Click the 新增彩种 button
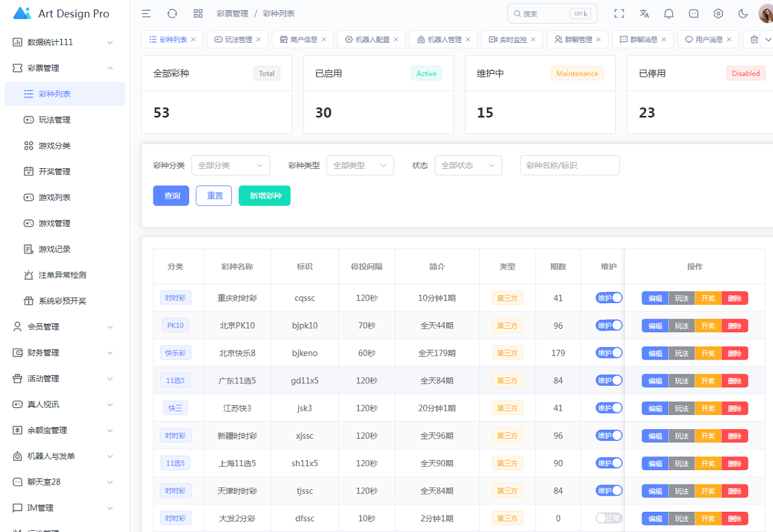 [x=264, y=196]
